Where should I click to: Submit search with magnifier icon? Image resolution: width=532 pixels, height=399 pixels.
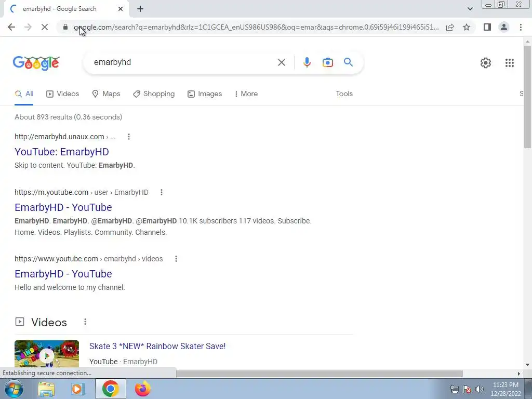click(348, 62)
